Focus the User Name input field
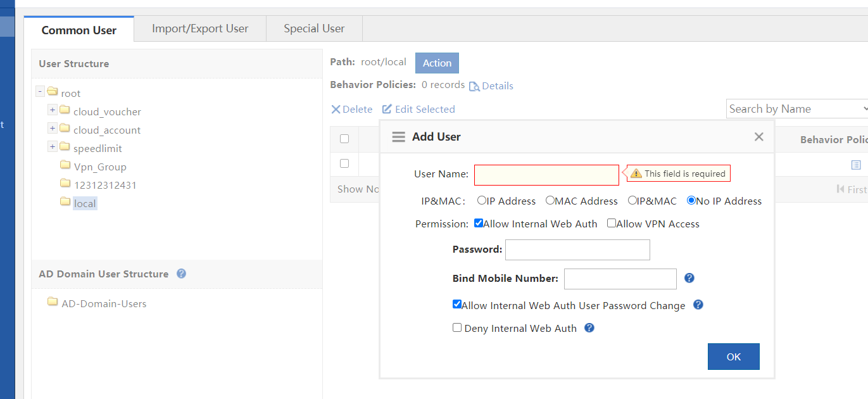The height and width of the screenshot is (399, 868). (x=546, y=175)
